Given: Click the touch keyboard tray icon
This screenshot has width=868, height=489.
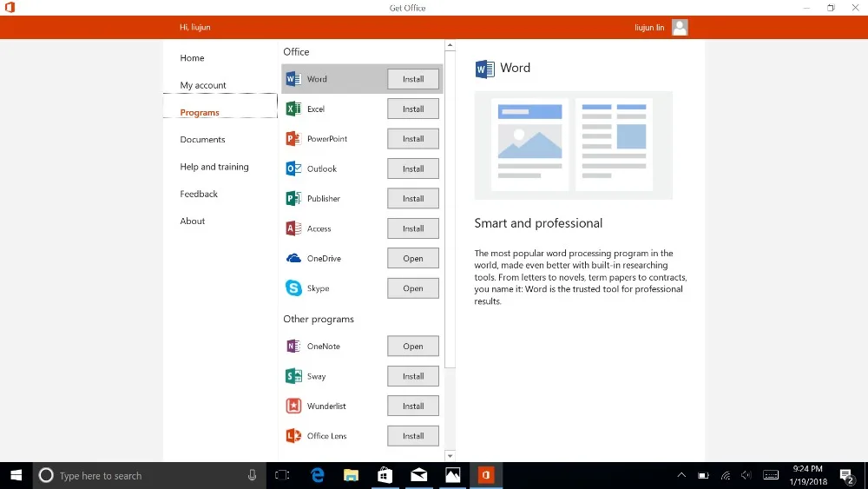Looking at the screenshot, I should [771, 475].
